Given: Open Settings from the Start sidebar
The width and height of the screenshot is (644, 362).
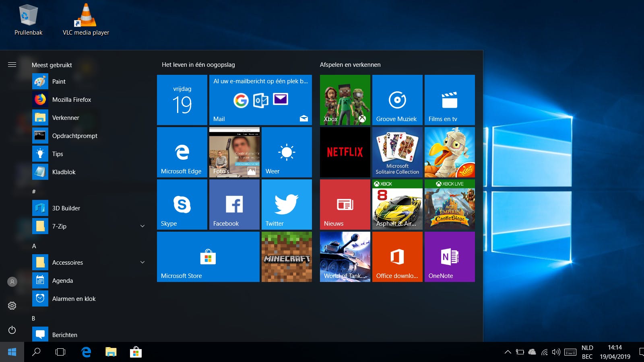Looking at the screenshot, I should tap(12, 306).
